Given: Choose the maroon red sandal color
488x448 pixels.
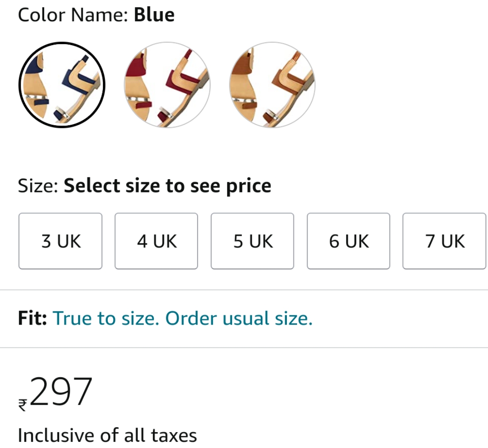Looking at the screenshot, I should pyautogui.click(x=167, y=85).
